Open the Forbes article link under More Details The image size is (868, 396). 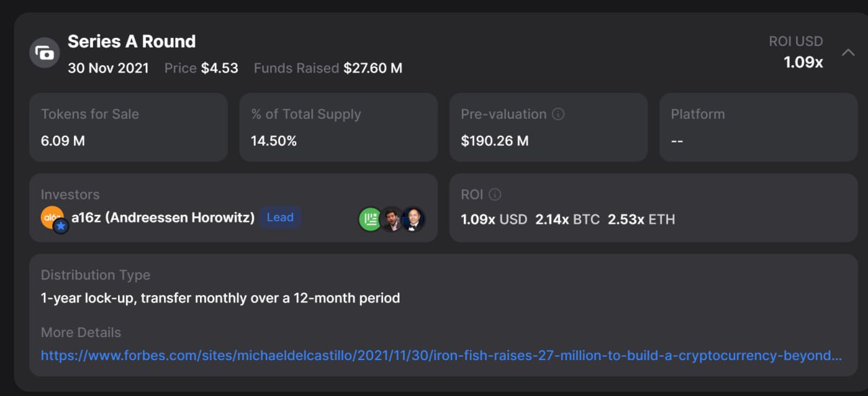tap(441, 355)
